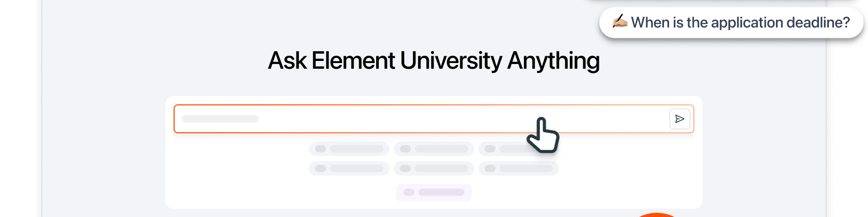The width and height of the screenshot is (868, 217).
Task: Click the icon on the first second-row chip
Action: [x=321, y=168]
